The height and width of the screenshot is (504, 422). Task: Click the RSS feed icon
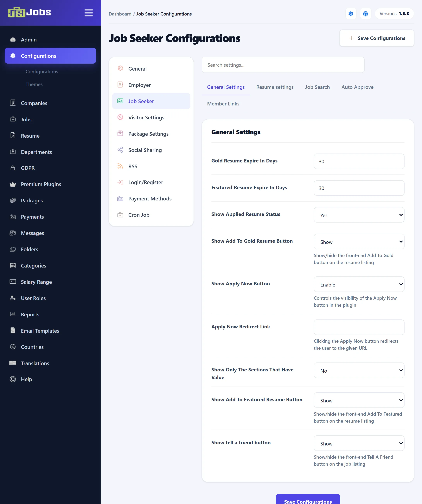pyautogui.click(x=120, y=166)
